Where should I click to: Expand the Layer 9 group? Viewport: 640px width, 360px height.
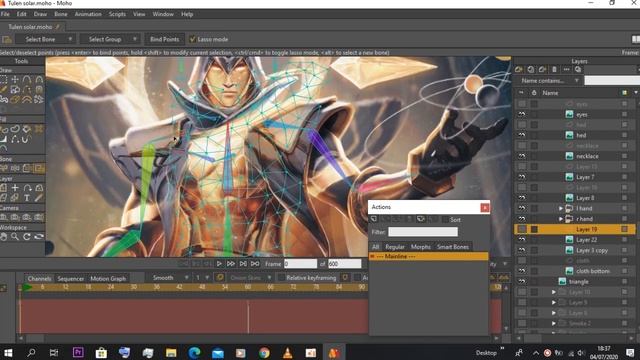pos(553,302)
